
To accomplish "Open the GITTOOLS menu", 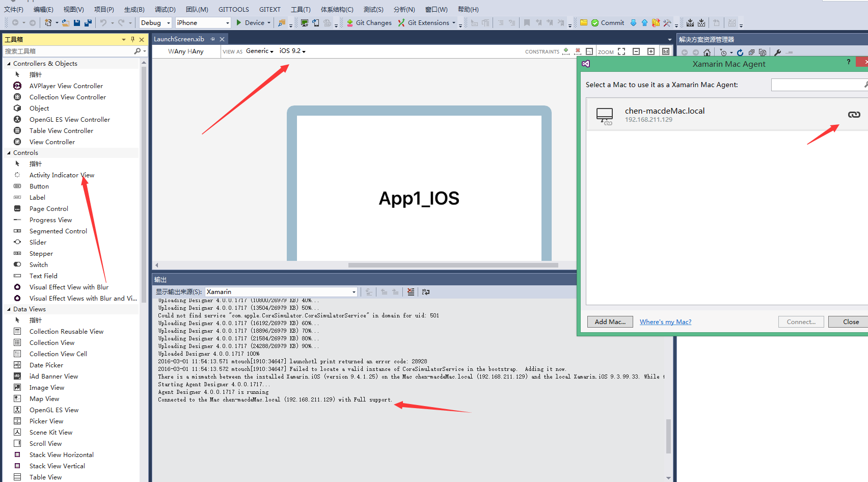I will tap(234, 9).
